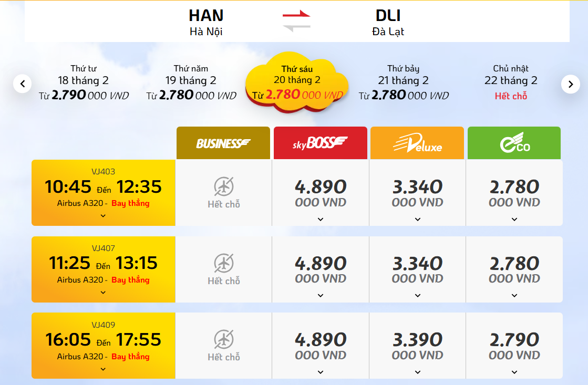Click sold-out Business plane icon for VJ403
588x385 pixels.
pos(224,186)
